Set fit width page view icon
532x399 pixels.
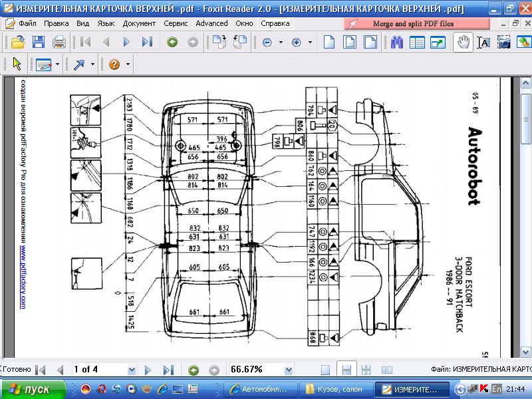click(x=370, y=43)
